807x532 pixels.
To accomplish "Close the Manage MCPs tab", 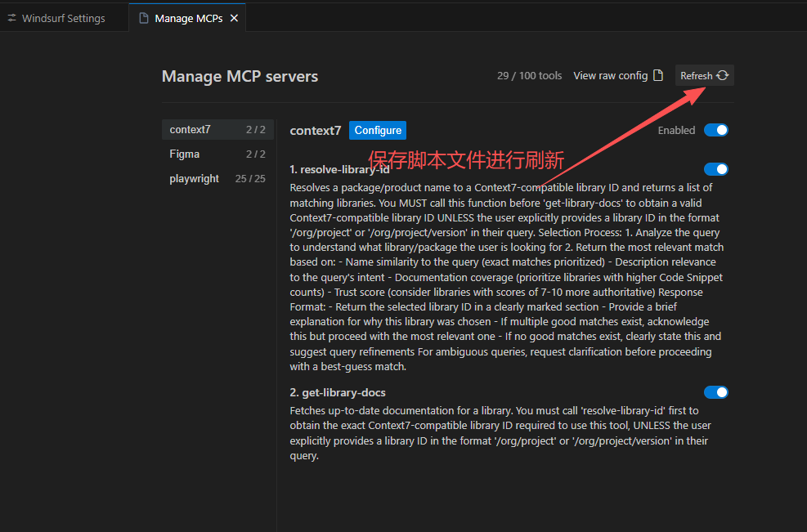I will pos(234,19).
